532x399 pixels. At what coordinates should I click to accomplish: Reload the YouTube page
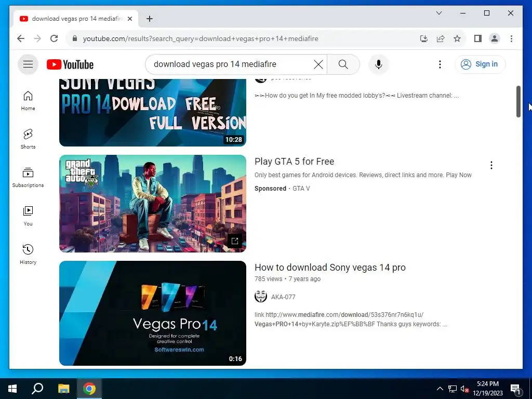[54, 38]
